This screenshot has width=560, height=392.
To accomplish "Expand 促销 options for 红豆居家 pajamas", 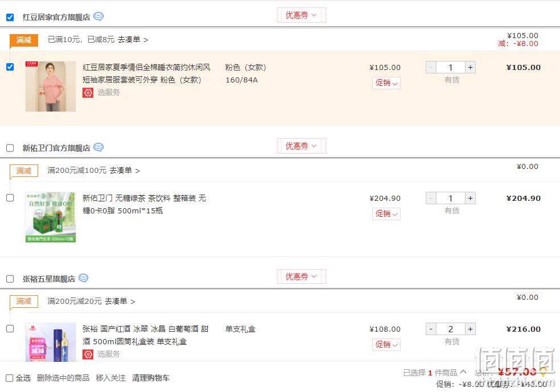I will [x=386, y=83].
